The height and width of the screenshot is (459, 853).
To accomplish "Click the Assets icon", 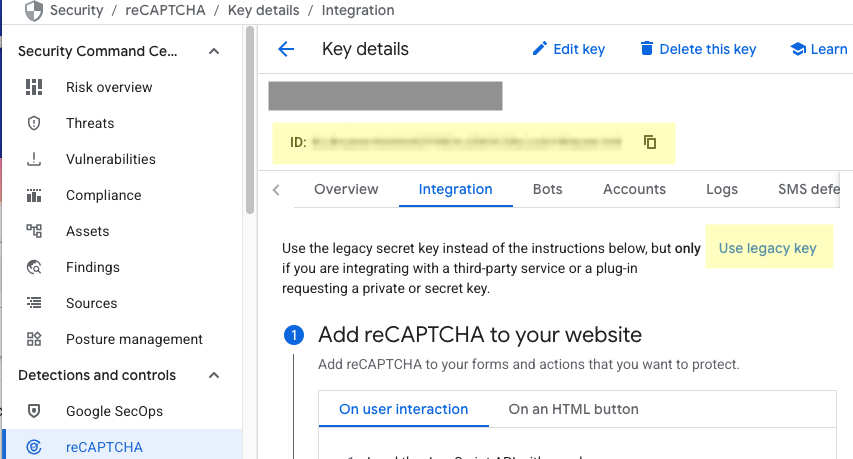I will 34,231.
